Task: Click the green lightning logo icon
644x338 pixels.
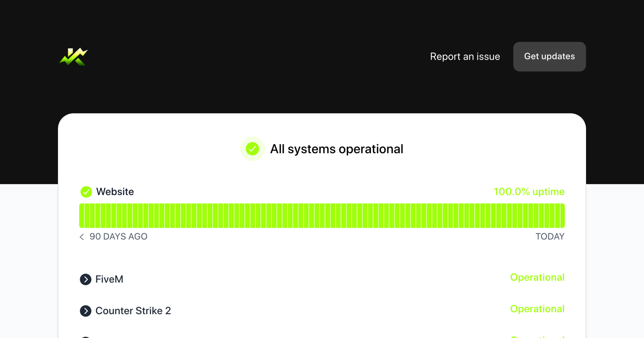Action: pyautogui.click(x=73, y=57)
